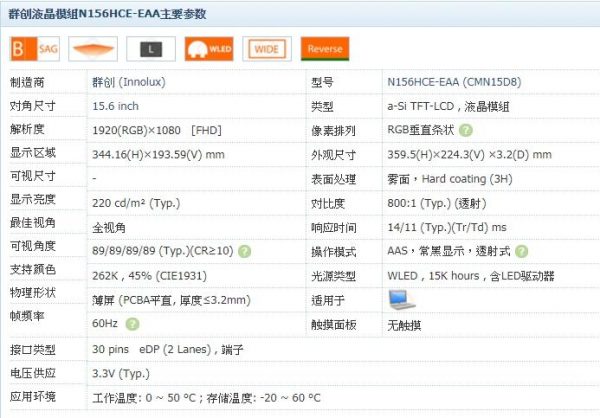
Task: Click the 外观尺寸 label
Action: tap(334, 155)
